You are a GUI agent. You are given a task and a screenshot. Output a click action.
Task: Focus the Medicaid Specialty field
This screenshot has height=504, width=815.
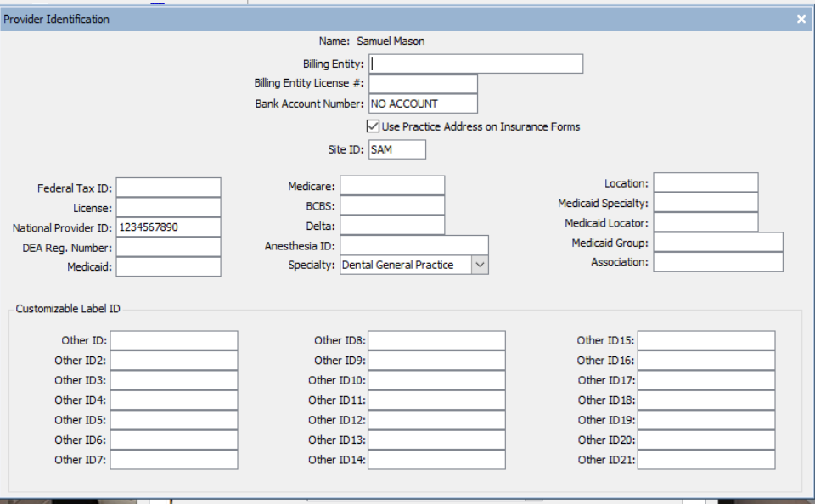705,203
